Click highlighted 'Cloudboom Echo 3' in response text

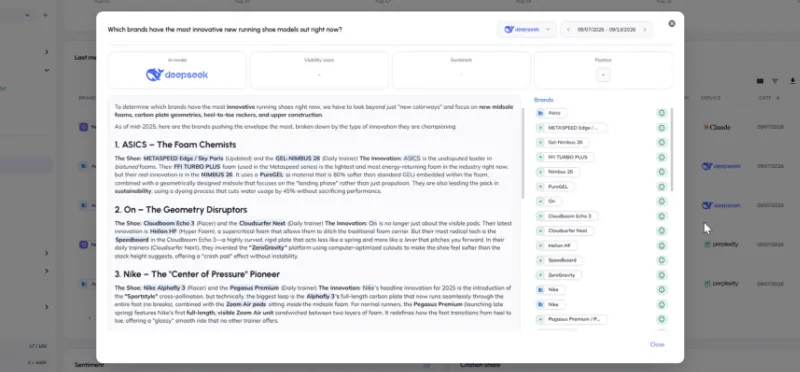pos(169,224)
